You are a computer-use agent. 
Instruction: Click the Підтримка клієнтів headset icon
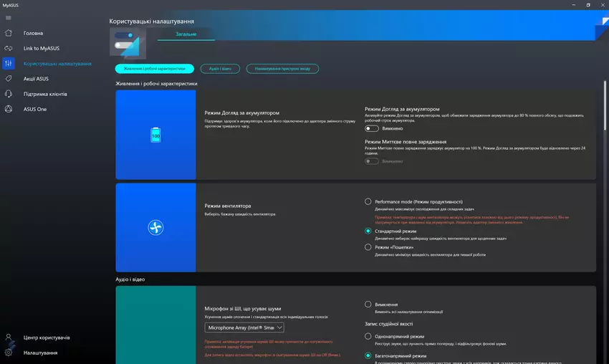9,94
